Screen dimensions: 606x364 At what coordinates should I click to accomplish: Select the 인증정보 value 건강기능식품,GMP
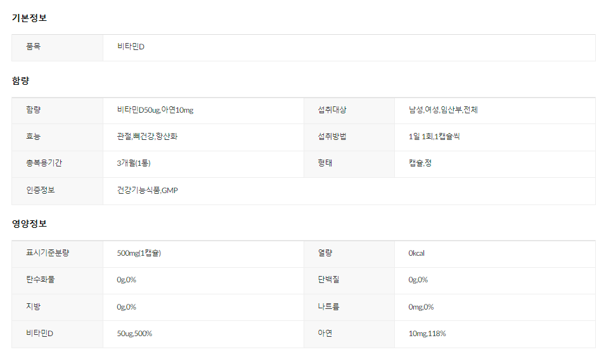(x=148, y=191)
